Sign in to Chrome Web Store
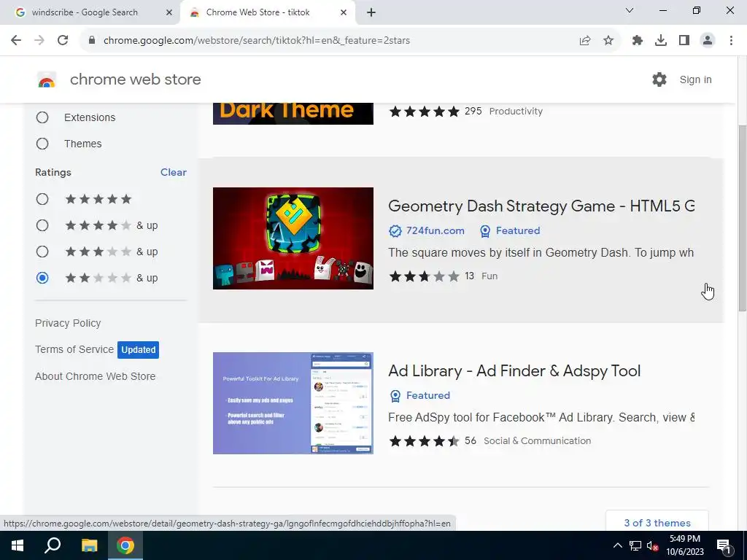 click(x=695, y=80)
